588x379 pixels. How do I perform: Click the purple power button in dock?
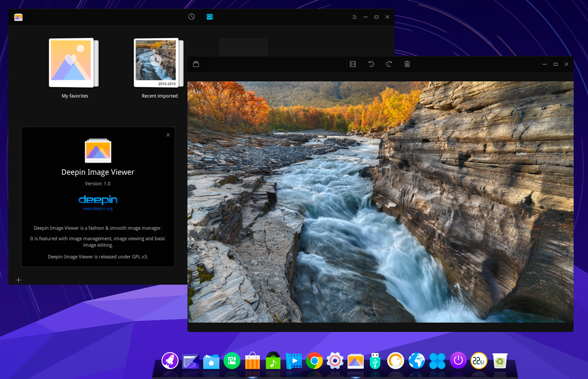click(x=458, y=361)
